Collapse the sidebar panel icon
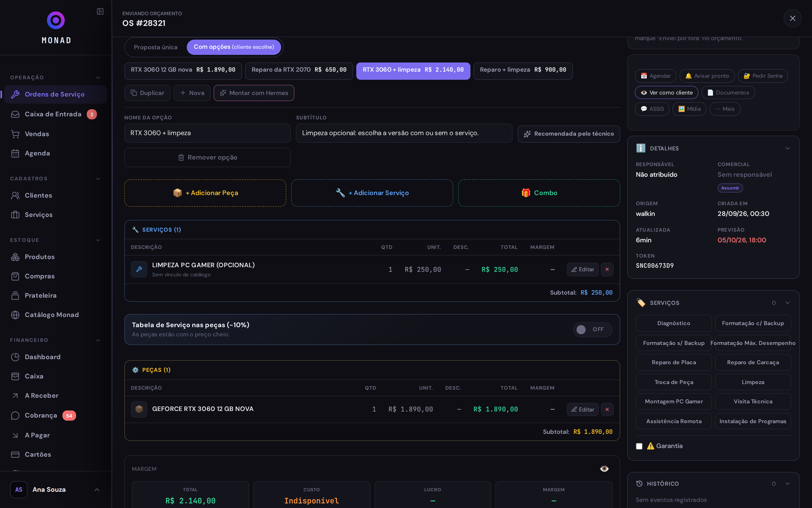This screenshot has height=508, width=812. (x=100, y=11)
